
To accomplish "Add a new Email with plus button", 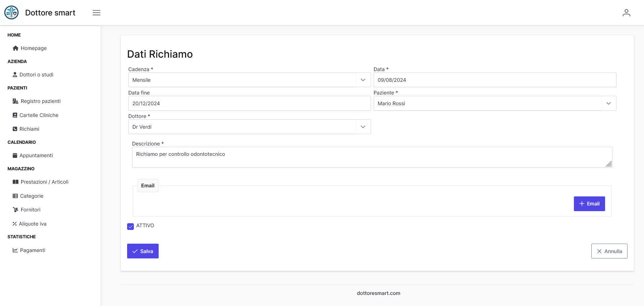I will [589, 204].
